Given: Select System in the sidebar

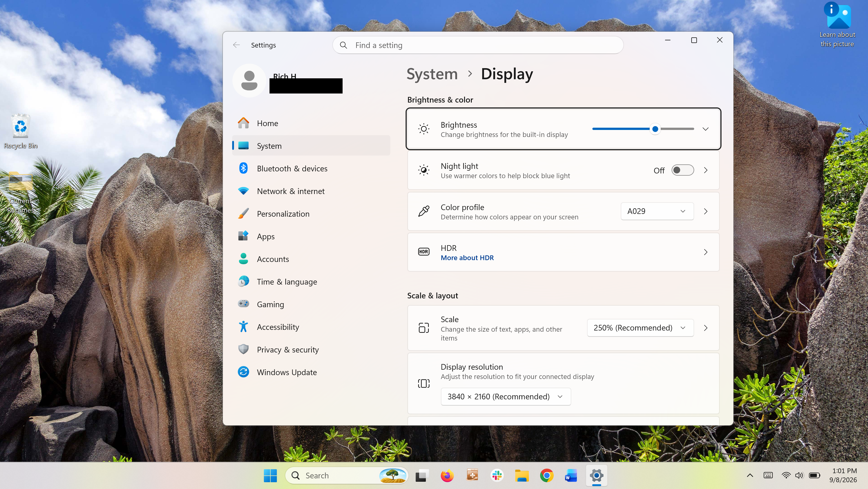Looking at the screenshot, I should (x=311, y=146).
